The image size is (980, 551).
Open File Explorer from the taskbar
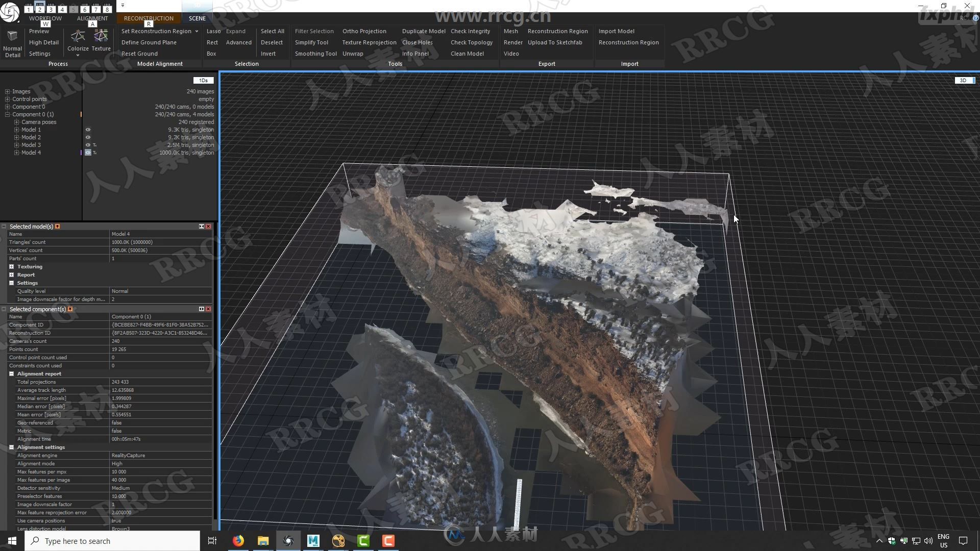tap(263, 541)
